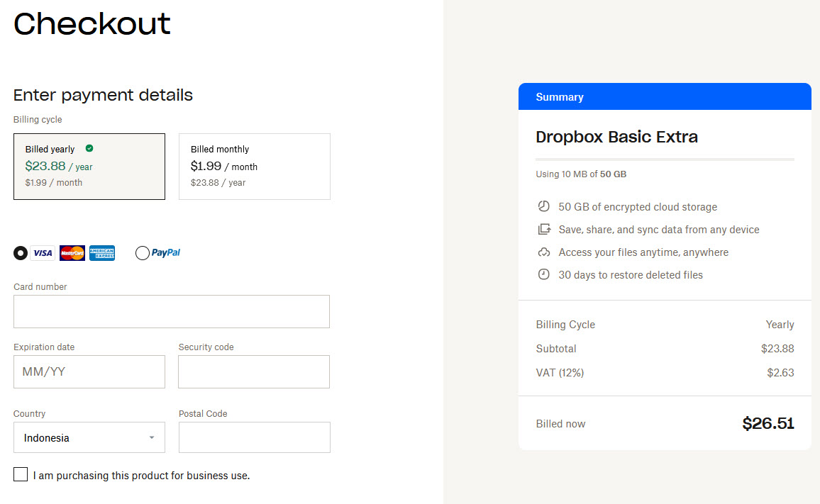Select PayPal as the payment method

[x=142, y=253]
